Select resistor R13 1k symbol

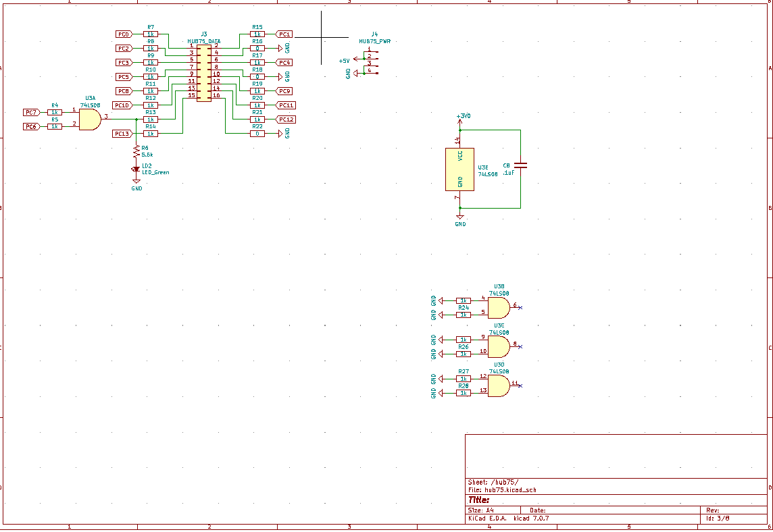151,119
